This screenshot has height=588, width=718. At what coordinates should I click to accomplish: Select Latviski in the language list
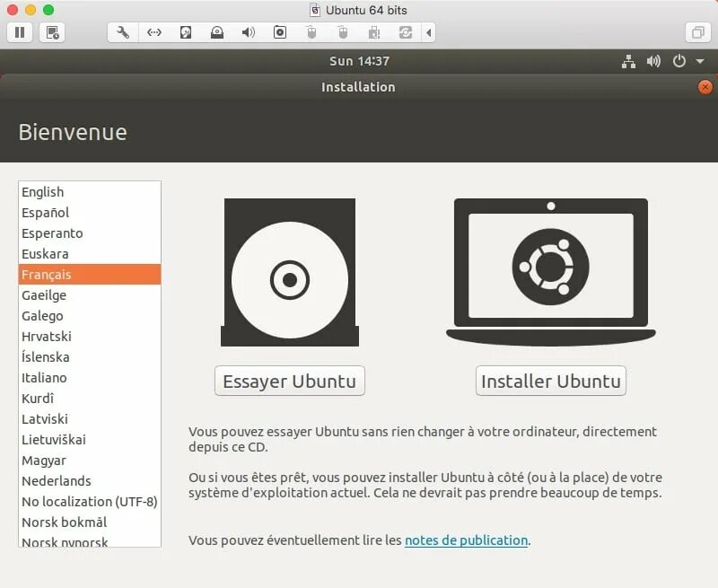tap(90, 418)
